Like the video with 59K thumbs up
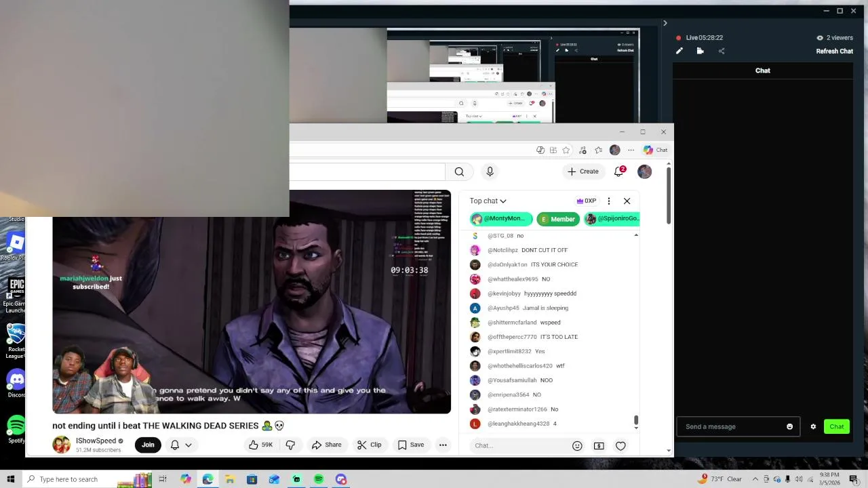Image resolution: width=868 pixels, height=488 pixels. tap(260, 445)
